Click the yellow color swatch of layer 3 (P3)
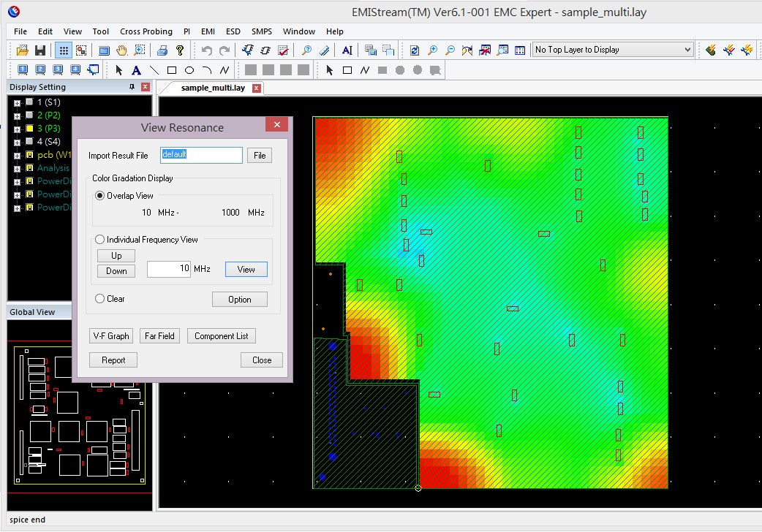Image resolution: width=762 pixels, height=532 pixels. (x=29, y=128)
